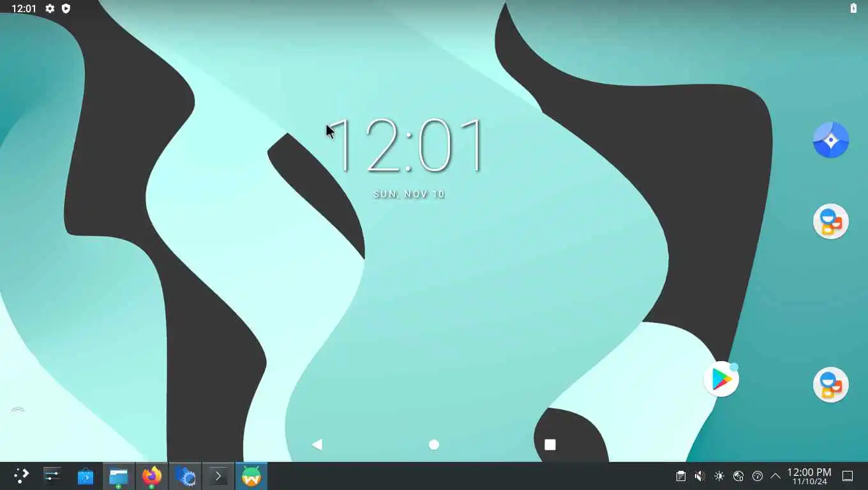Launch Discover software store from the taskbar

coord(86,476)
